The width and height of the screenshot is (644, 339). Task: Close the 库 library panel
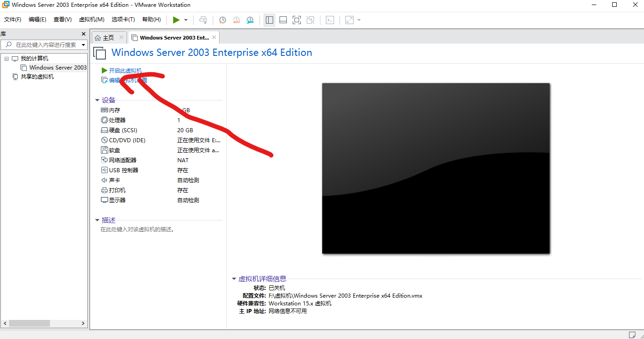pos(84,34)
